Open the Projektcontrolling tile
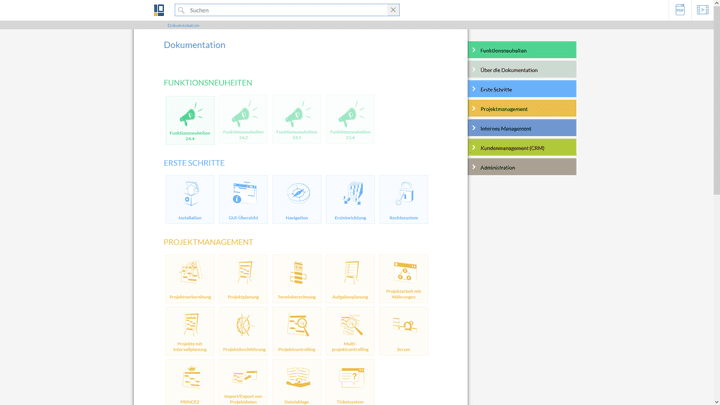 [x=297, y=331]
